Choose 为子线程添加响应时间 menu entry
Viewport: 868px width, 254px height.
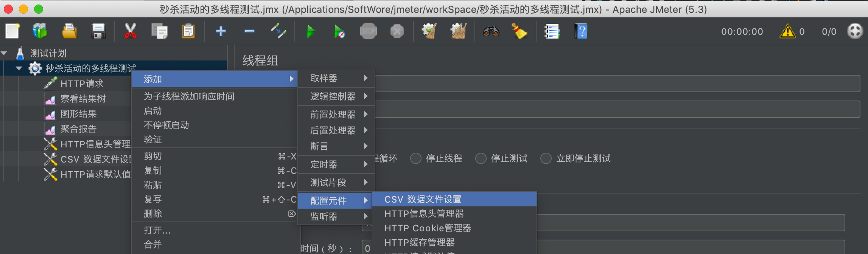[x=215, y=96]
